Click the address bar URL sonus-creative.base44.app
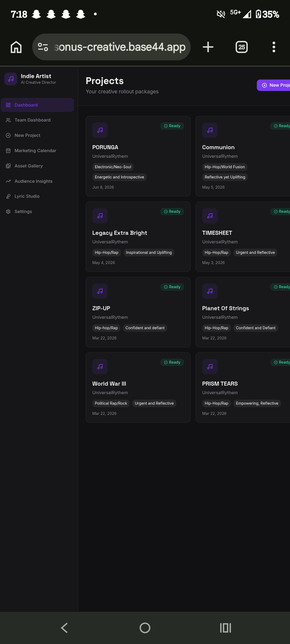Viewport: 290px width, 644px height. [x=119, y=47]
